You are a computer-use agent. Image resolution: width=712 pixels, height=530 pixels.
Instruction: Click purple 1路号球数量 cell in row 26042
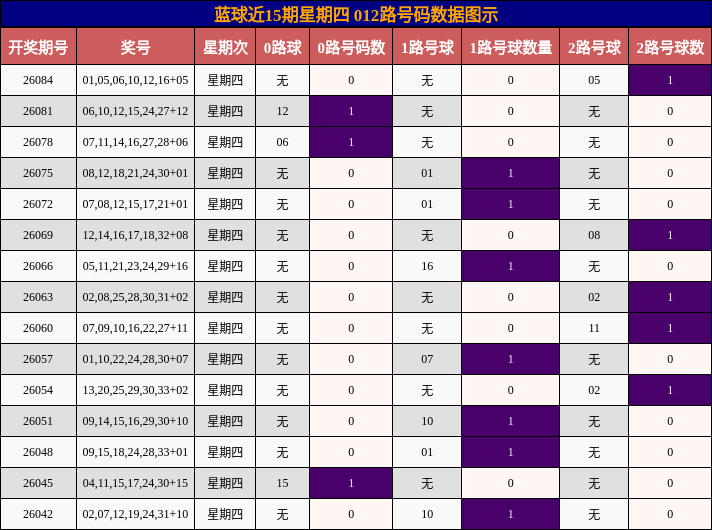coord(510,514)
